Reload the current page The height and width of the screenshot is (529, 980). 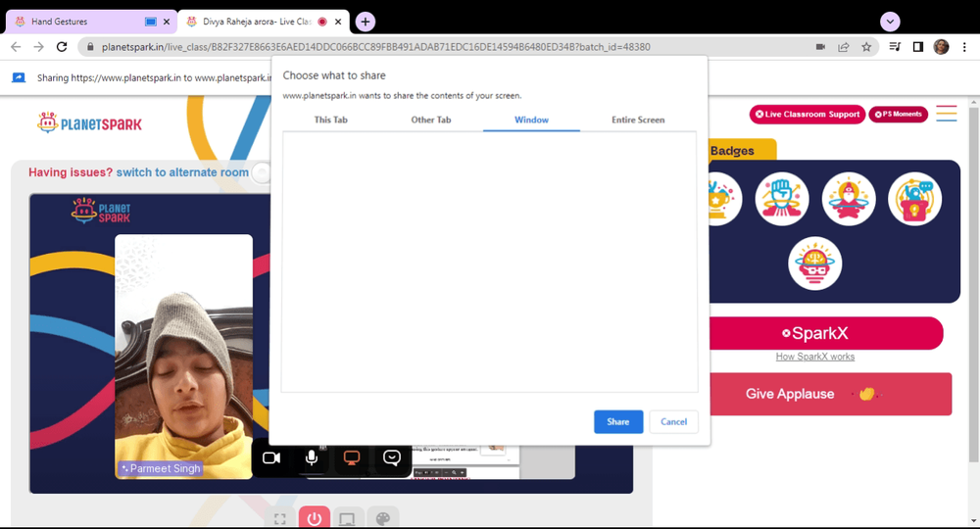point(61,47)
